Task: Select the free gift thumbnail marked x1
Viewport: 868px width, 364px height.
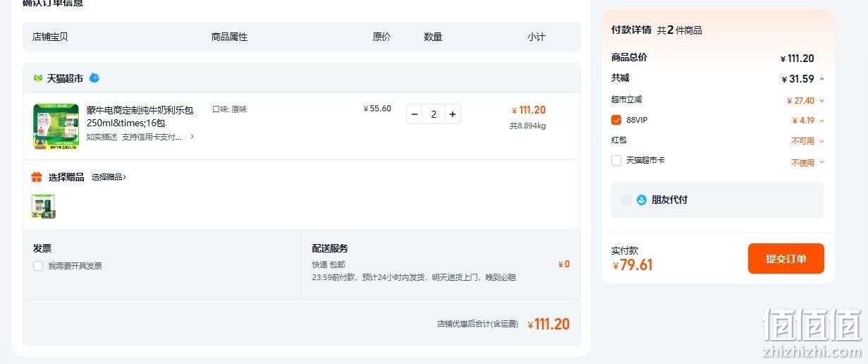Action: tap(43, 206)
